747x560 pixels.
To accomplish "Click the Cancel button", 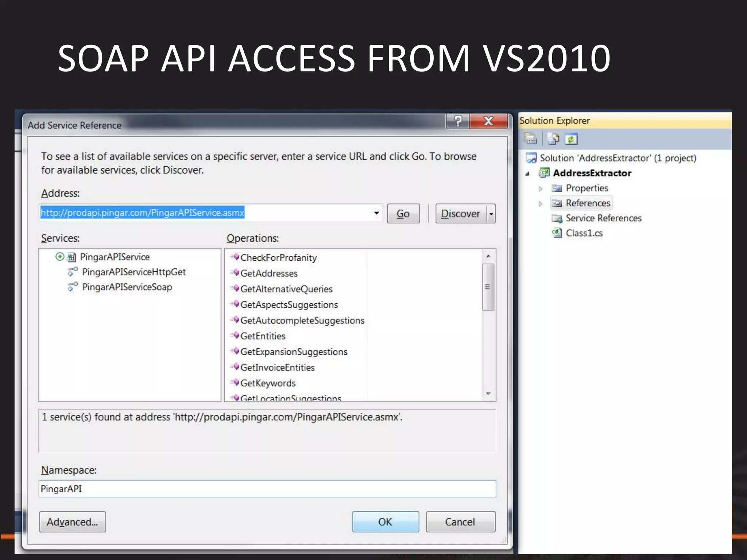I will 460,522.
